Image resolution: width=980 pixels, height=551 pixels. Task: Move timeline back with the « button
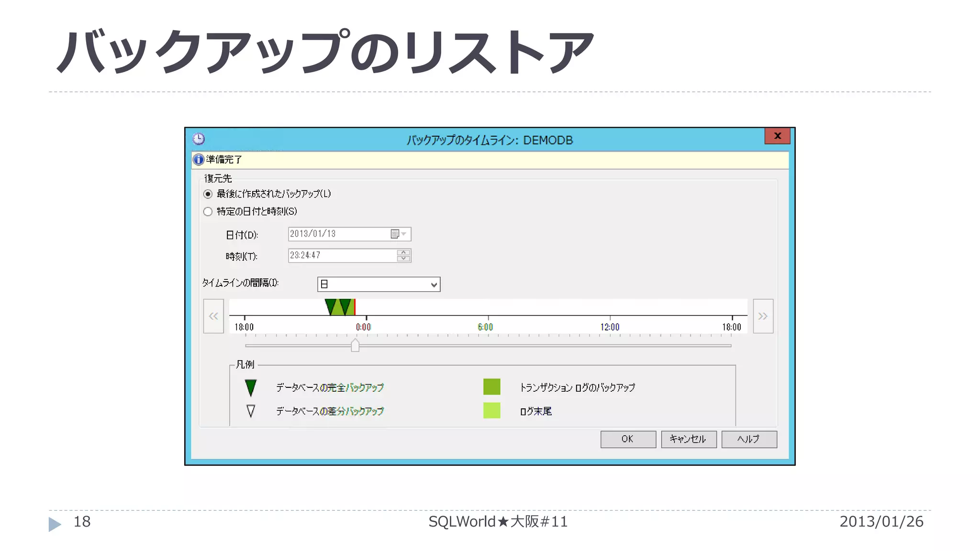coord(213,316)
